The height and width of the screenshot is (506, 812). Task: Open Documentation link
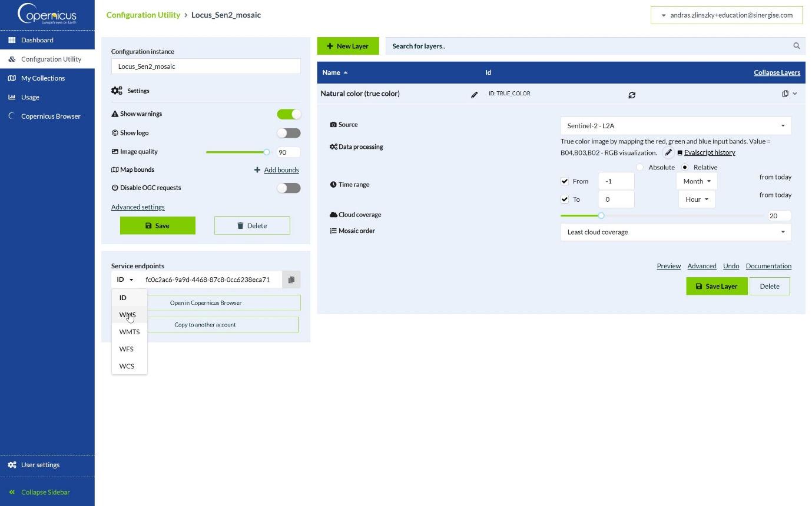click(x=768, y=266)
